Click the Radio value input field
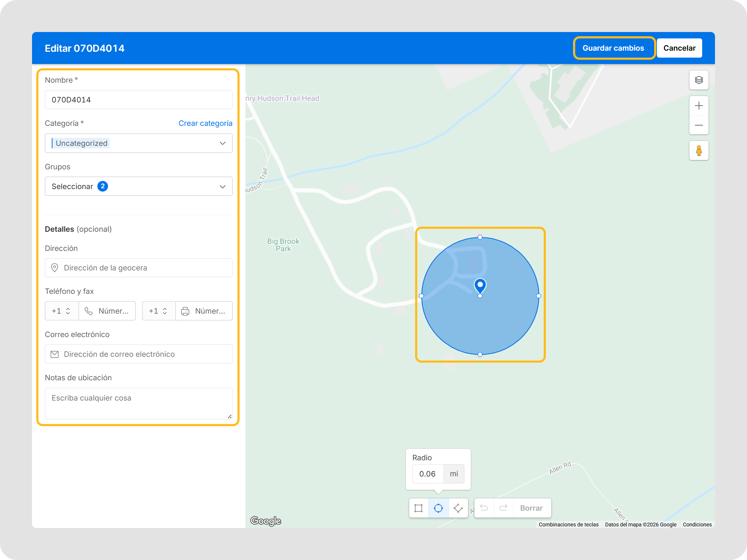This screenshot has height=560, width=747. (428, 474)
